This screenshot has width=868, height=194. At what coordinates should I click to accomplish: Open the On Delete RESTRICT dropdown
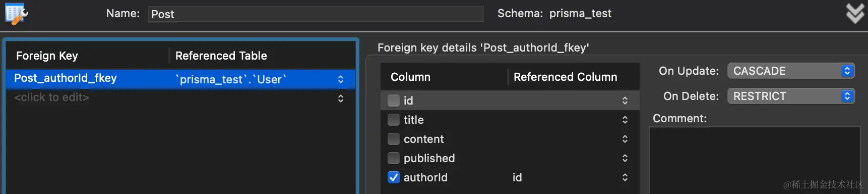pyautogui.click(x=791, y=96)
